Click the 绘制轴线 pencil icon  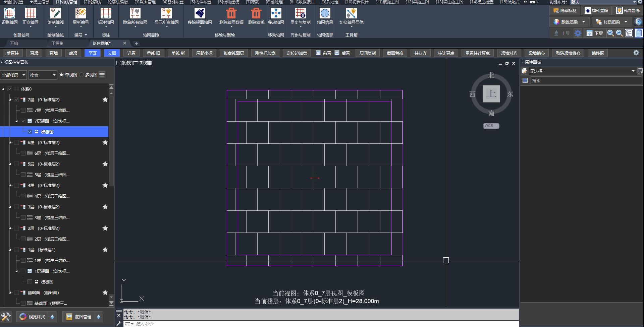tap(55, 13)
